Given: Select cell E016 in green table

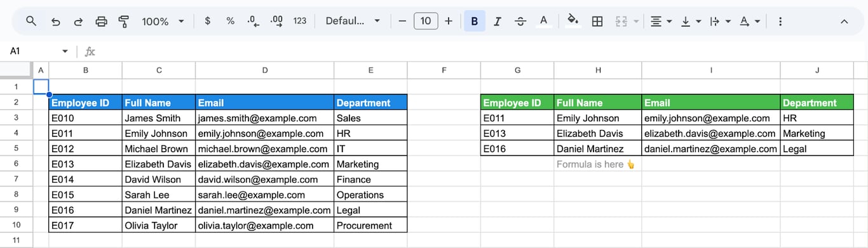Looking at the screenshot, I should (x=517, y=148).
